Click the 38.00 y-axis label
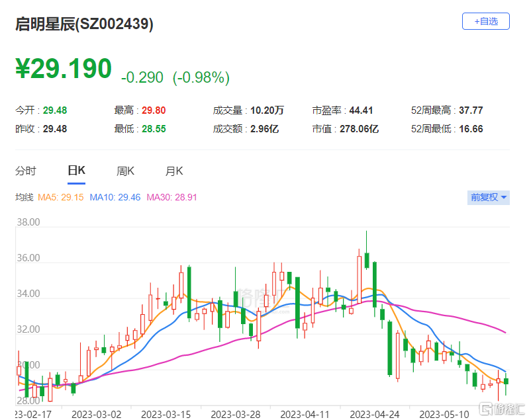The height and width of the screenshot is (420, 529). point(28,222)
